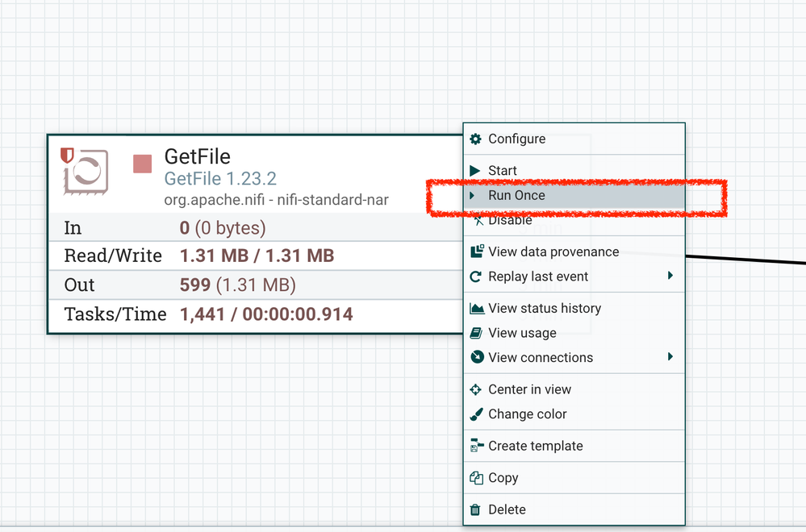The height and width of the screenshot is (532, 806).
Task: Click the In value 0 (0 bytes)
Action: (x=223, y=228)
